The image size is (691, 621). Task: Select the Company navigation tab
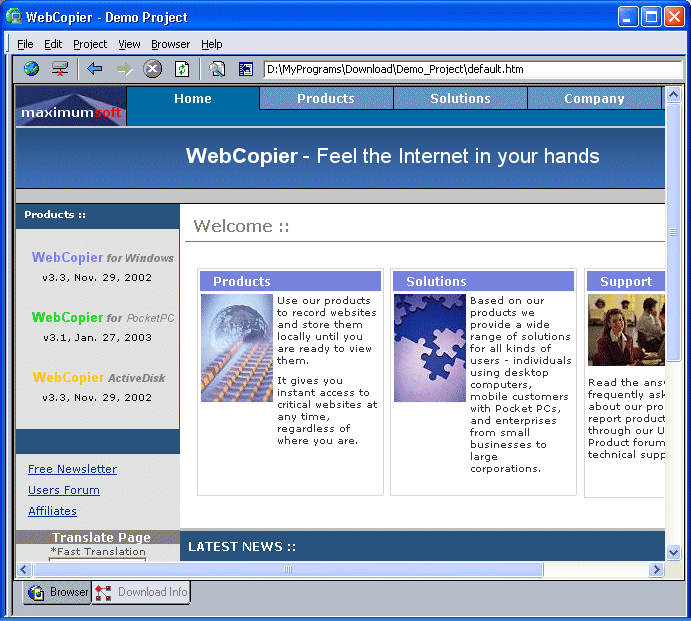pos(594,98)
